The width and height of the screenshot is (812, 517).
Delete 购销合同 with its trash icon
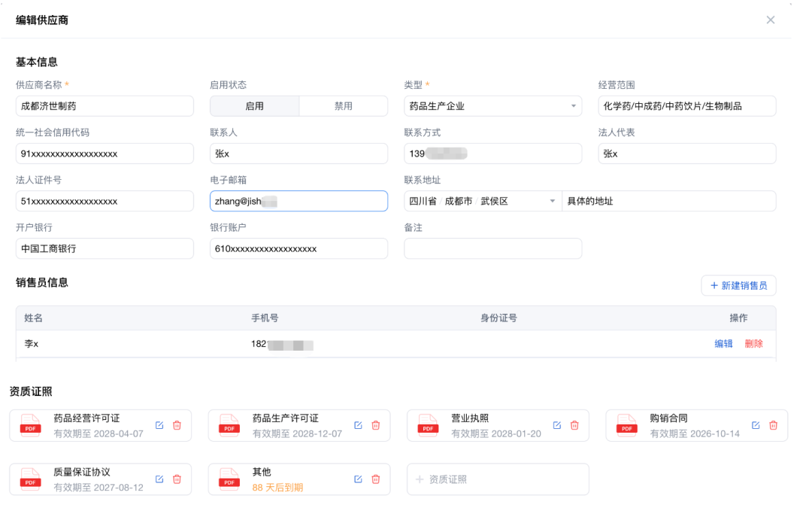[773, 424]
